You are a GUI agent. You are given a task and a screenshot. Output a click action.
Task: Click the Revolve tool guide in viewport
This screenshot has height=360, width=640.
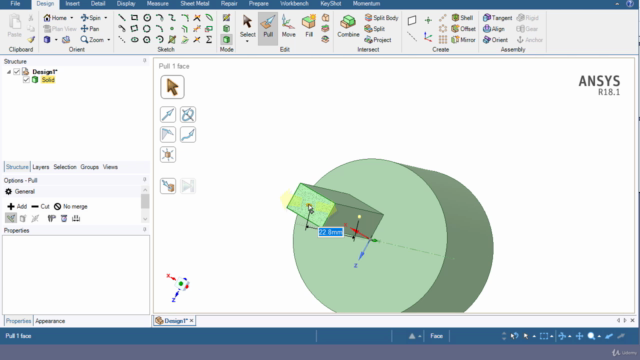coord(188,114)
